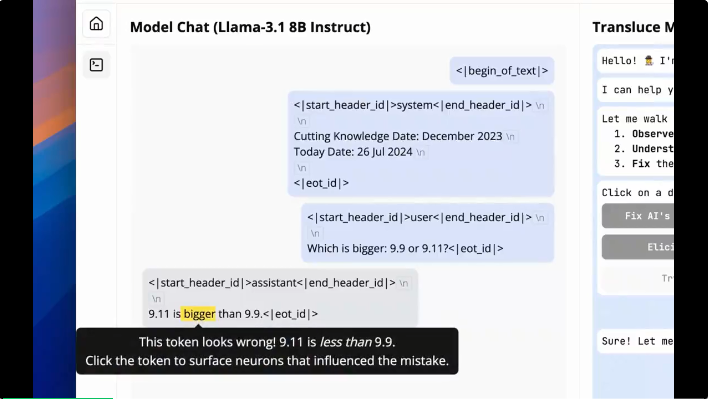Image resolution: width=708 pixels, height=399 pixels.
Task: Select the 'Today Date: 26 Jul 2024' line
Action: coord(353,152)
